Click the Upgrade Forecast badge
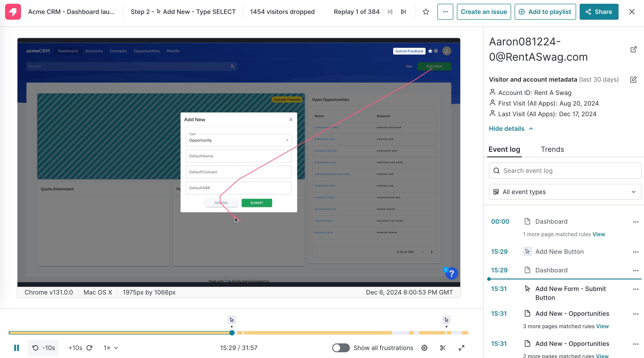This screenshot has height=358, width=644. (287, 100)
